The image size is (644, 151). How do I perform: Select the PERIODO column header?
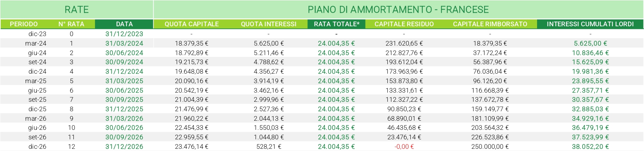pyautogui.click(x=24, y=24)
